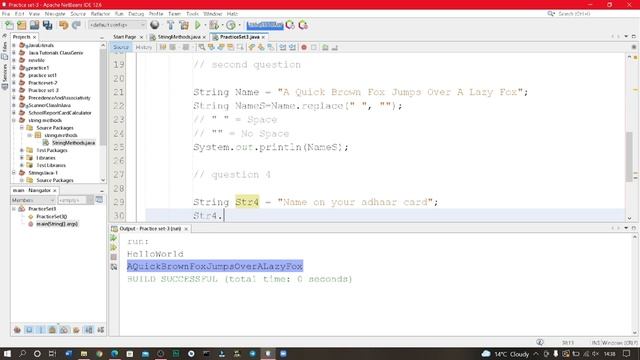Open the Members dropdown in Navigator

pyautogui.click(x=33, y=200)
